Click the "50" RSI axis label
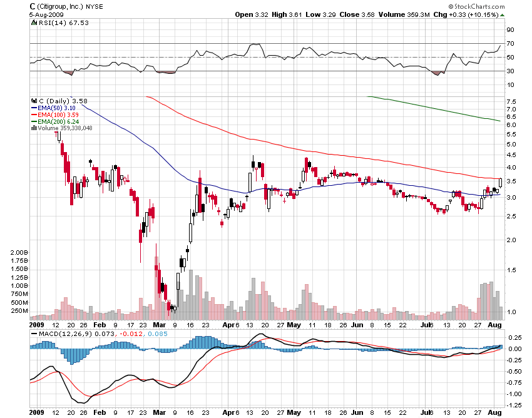The height and width of the screenshot is (418, 532). (x=510, y=58)
